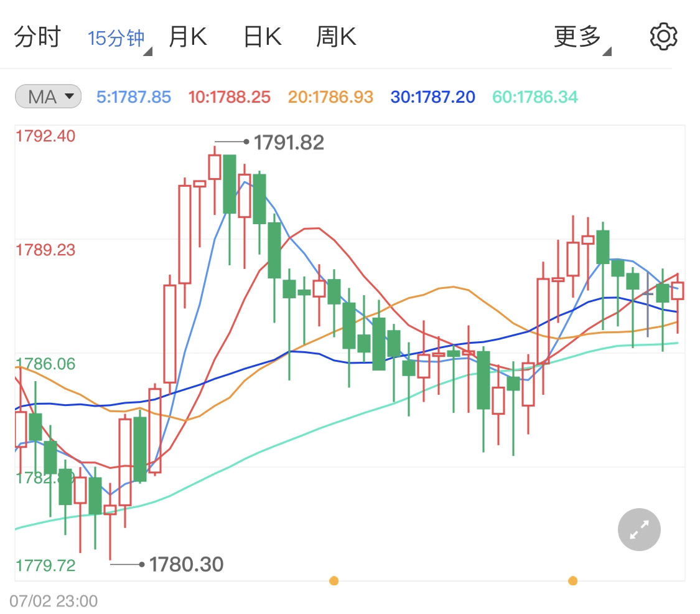Expand chart with fullscreen arrows button
The height and width of the screenshot is (614, 700).
pos(639,529)
